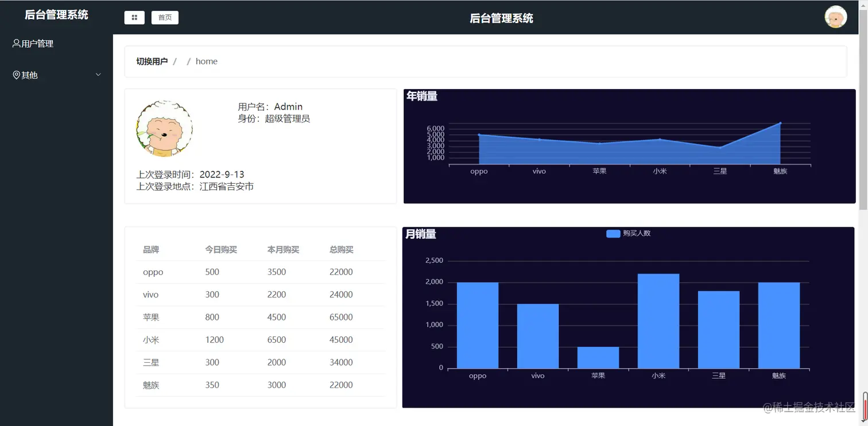Click the 后台管理系统 sidebar logo title
This screenshot has height=426, width=868.
(56, 15)
